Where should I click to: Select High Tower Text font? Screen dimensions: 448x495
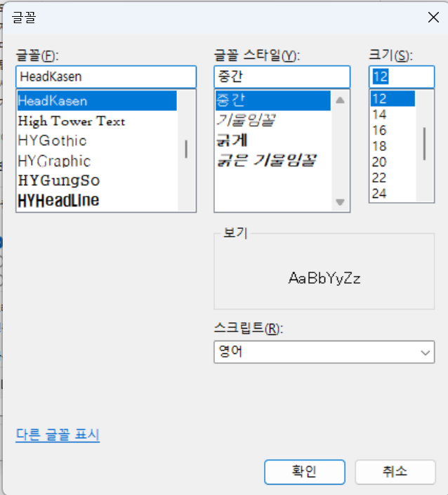point(72,121)
